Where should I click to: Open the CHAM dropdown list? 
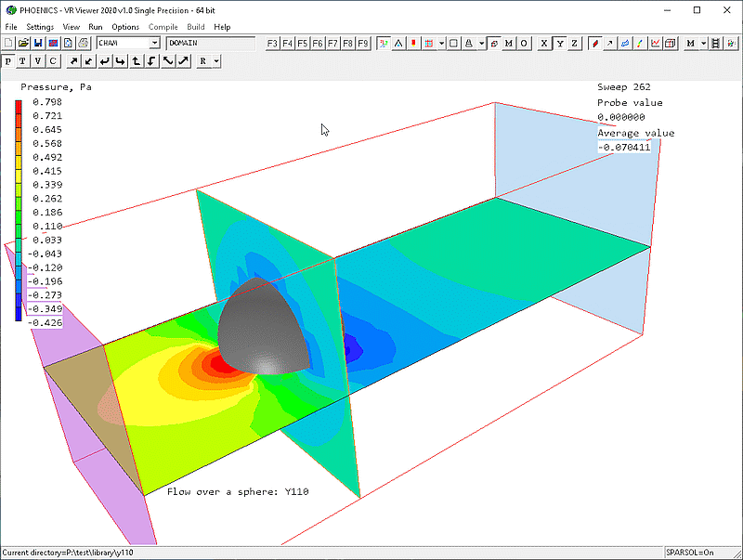coord(154,44)
